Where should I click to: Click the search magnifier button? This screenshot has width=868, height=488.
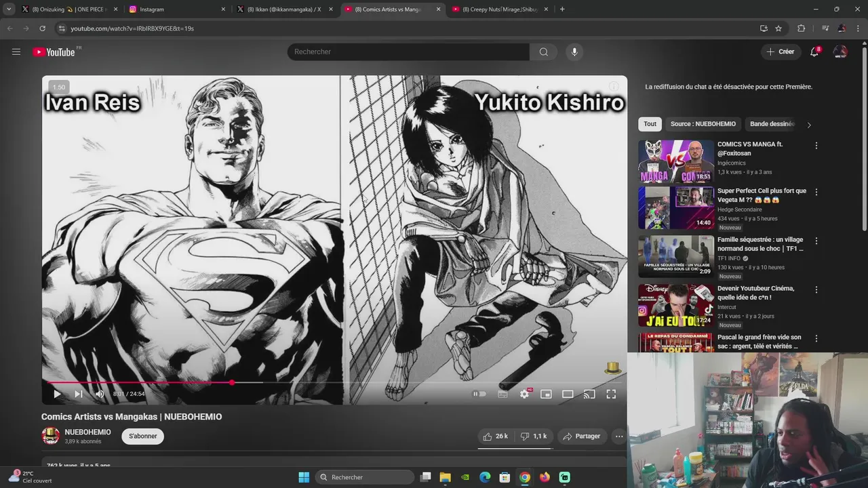pyautogui.click(x=543, y=52)
